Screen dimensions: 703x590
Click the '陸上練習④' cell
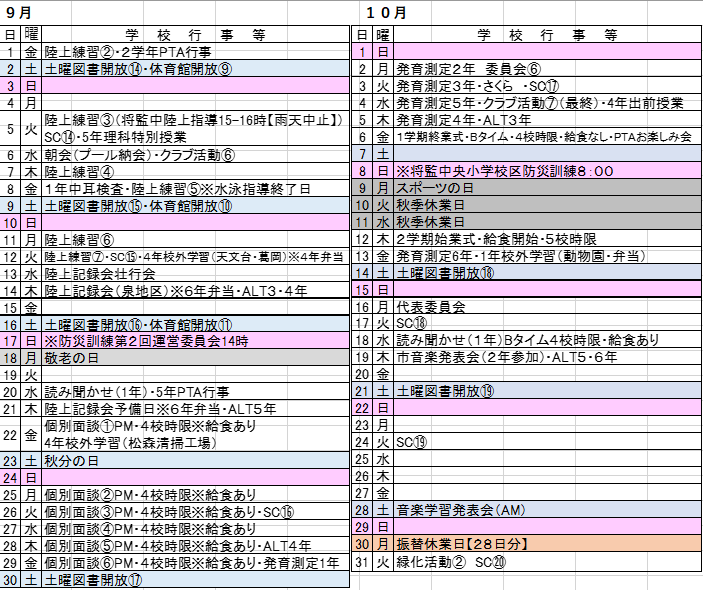195,172
